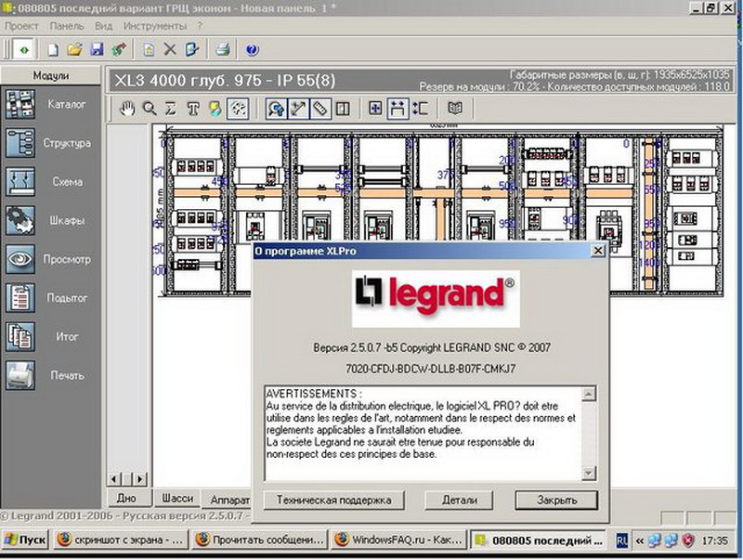Switch to the Шасси tab

177,499
